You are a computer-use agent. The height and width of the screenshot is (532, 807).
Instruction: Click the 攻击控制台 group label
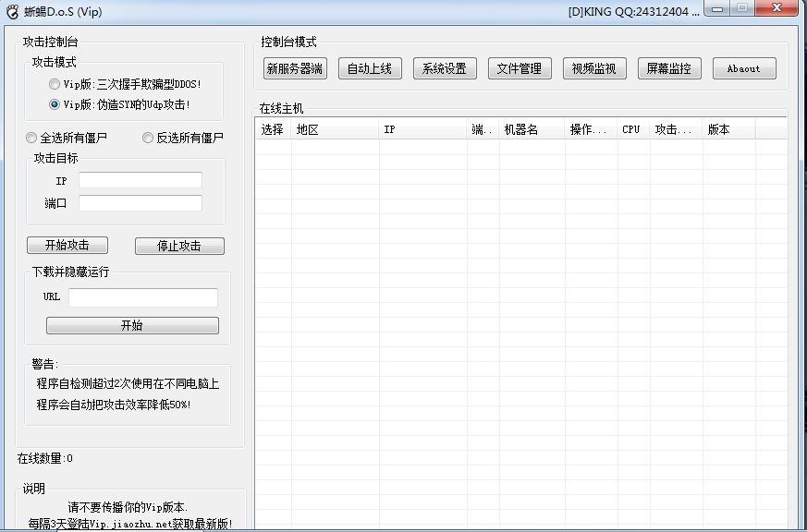tap(51, 42)
